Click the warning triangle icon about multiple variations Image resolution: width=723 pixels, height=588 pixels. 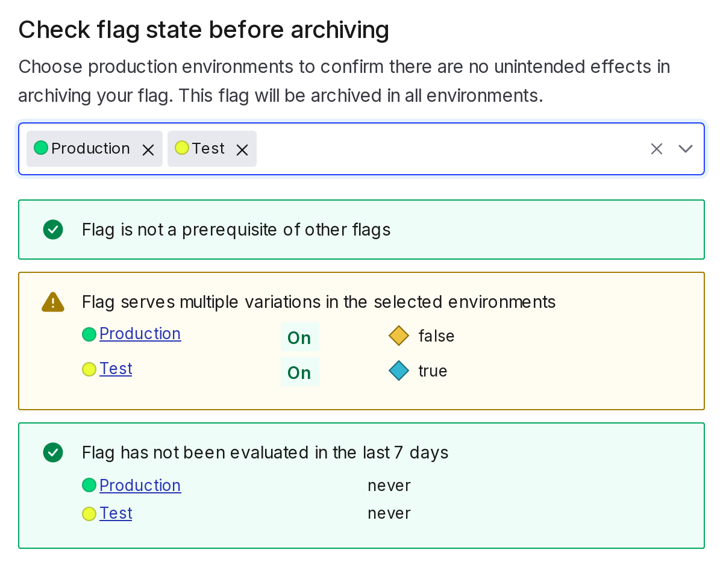pyautogui.click(x=53, y=302)
